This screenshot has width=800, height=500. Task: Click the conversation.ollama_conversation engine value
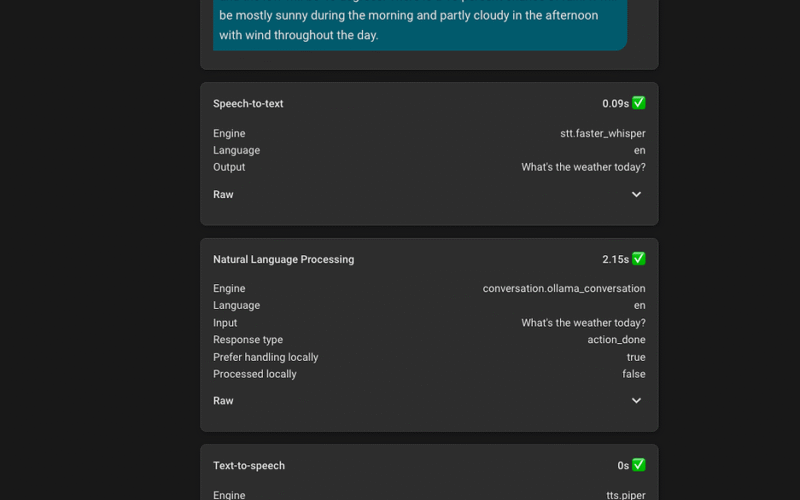coord(564,289)
